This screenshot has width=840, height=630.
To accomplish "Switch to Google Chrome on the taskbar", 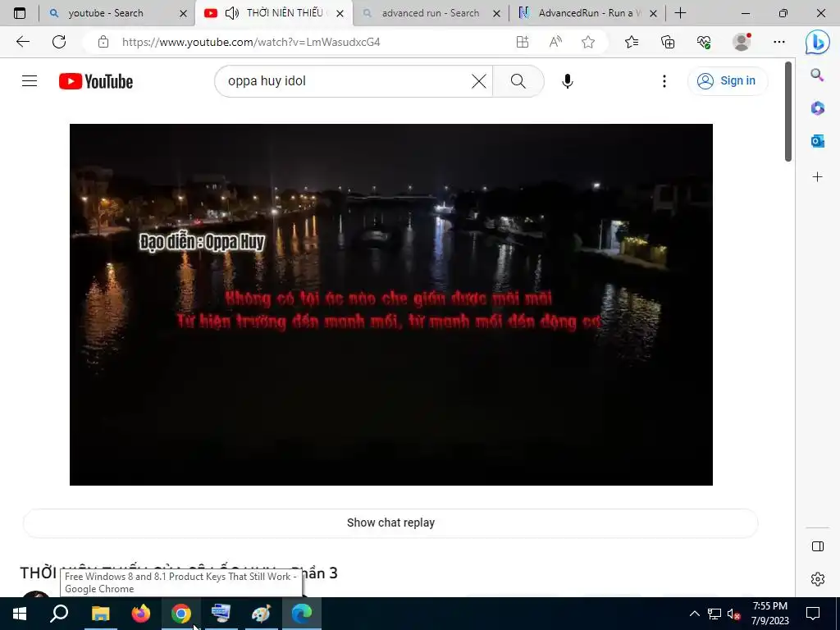I will (x=181, y=614).
